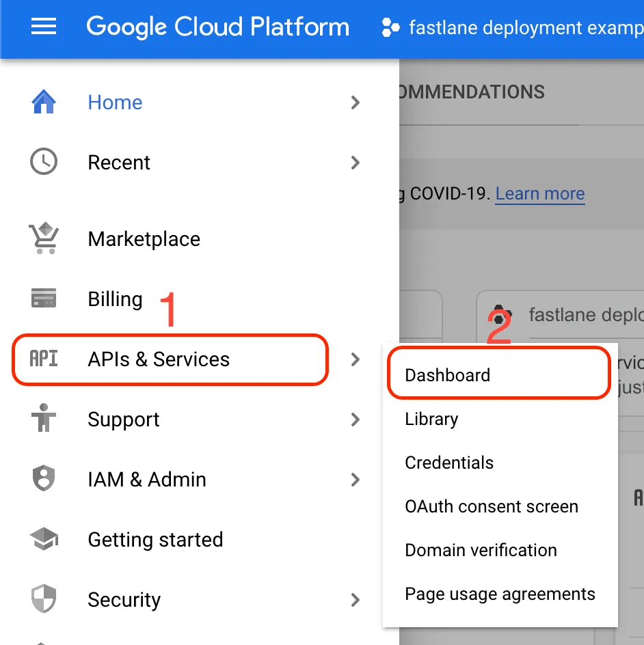The height and width of the screenshot is (645, 644).
Task: Click the Recent clock icon
Action: pyautogui.click(x=44, y=162)
